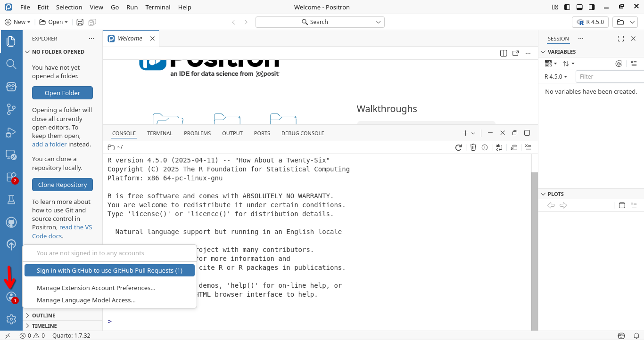Expand the Timeline section

[44, 326]
